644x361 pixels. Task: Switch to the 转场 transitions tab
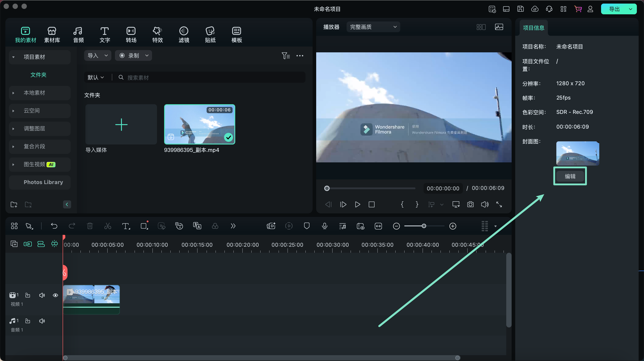(131, 34)
